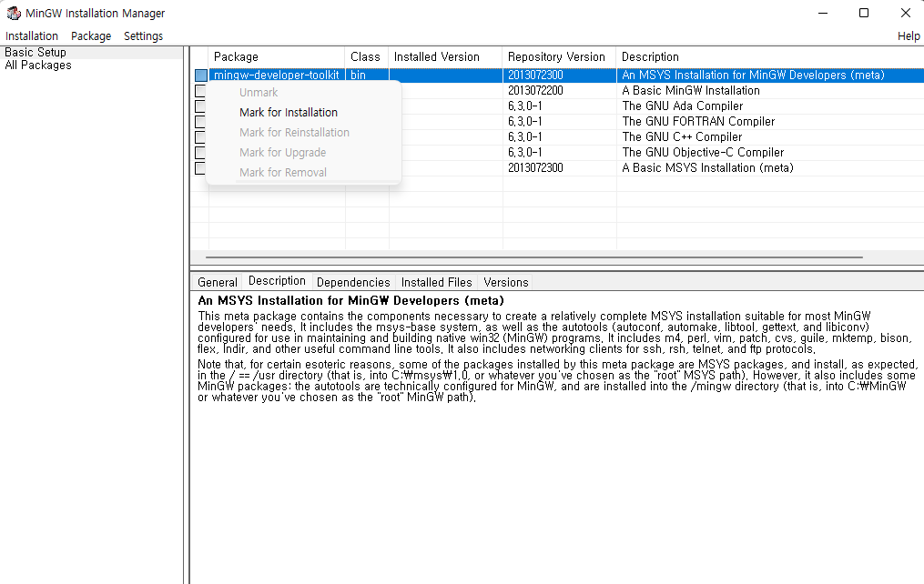Screen dimensions: 924x584
Task: Click 'The GNU FORTRAN Compiler' description
Action: [698, 121]
